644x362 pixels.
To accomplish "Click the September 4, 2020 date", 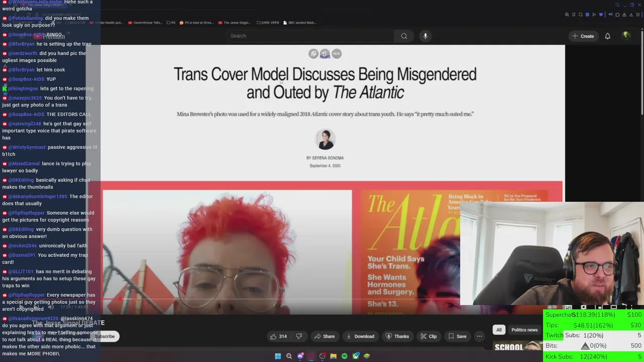I will [325, 166].
